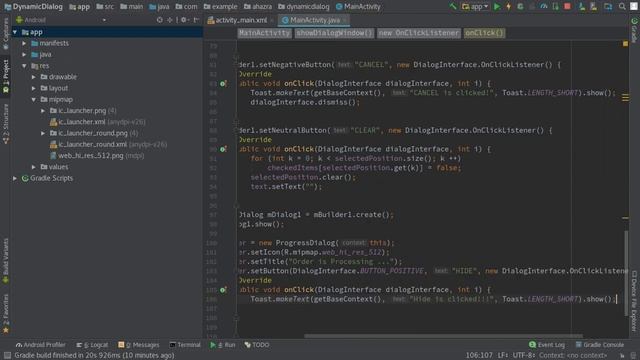Toggle the Device File Explorer panel
This screenshot has width=640, height=360.
[x=634, y=301]
